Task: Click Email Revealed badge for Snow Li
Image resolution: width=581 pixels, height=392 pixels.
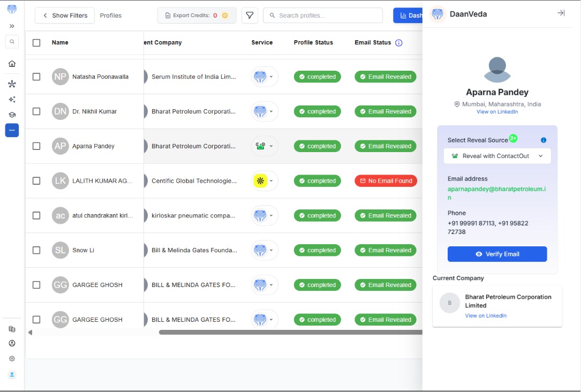Action: [x=386, y=250]
